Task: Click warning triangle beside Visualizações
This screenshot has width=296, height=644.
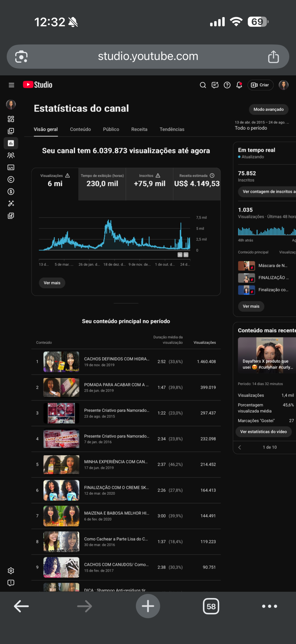Action: pyautogui.click(x=67, y=176)
